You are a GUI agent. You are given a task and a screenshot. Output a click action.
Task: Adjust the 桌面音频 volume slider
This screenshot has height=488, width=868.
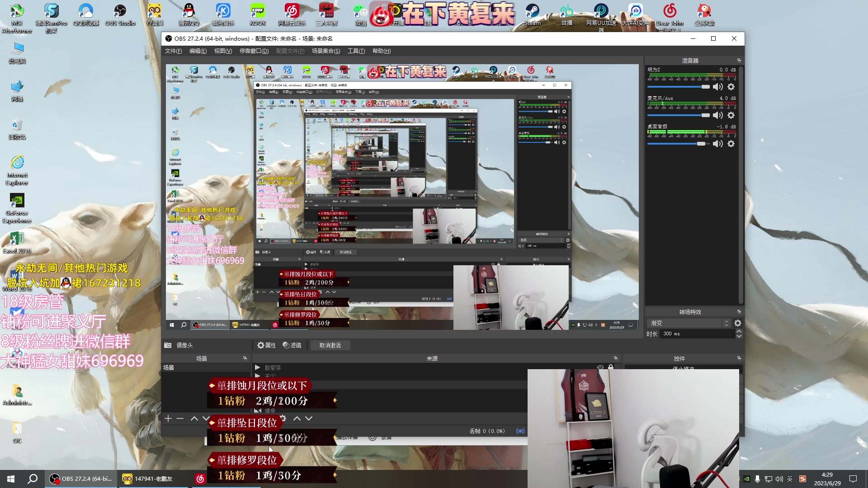[x=679, y=144]
